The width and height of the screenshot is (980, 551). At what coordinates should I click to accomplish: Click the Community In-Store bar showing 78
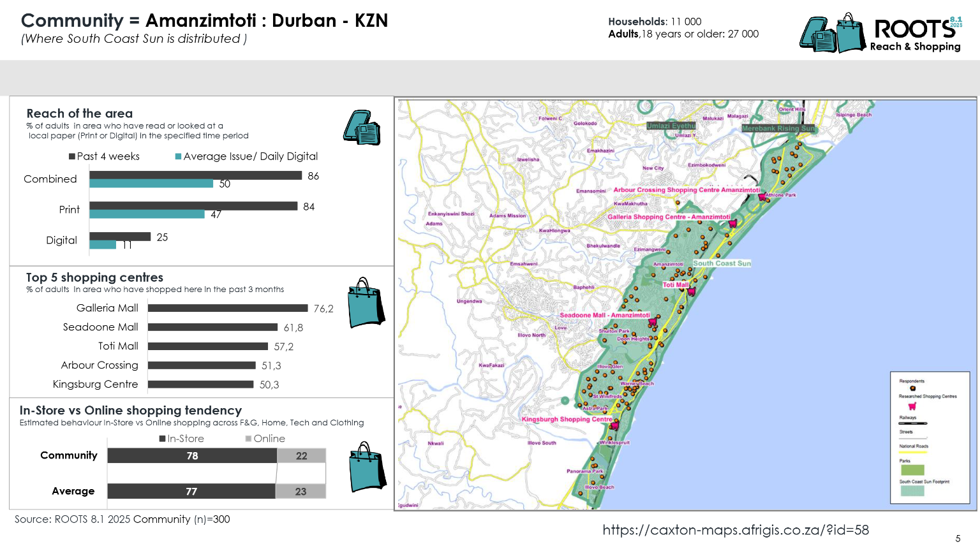click(x=192, y=455)
